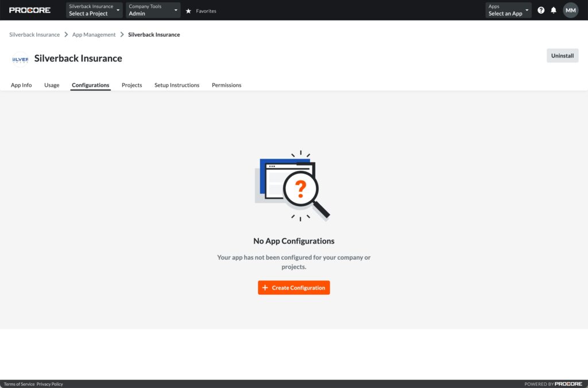588x388 pixels.
Task: Open the Setup Instructions tab
Action: tap(177, 85)
